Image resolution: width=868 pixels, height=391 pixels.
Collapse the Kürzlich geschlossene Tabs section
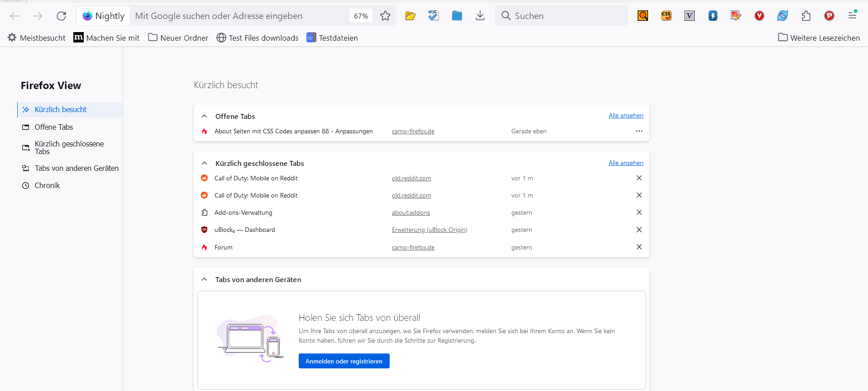(205, 163)
